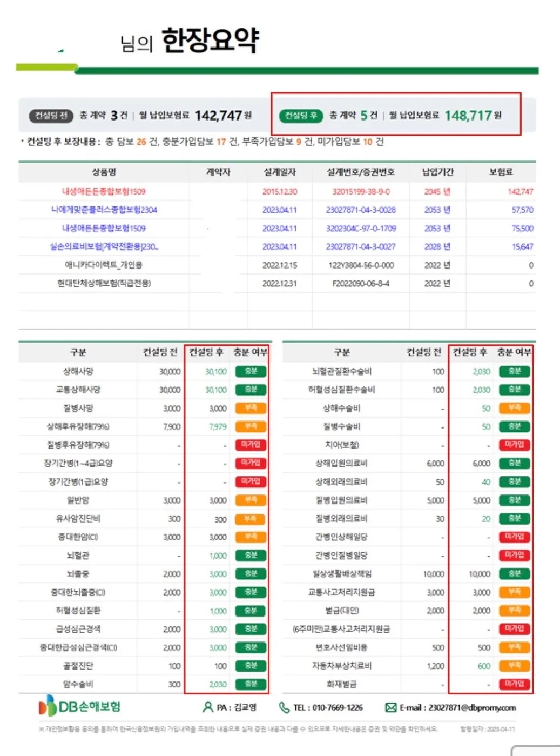Viewport: 560px width, 756px height.
Task: Click the red 내생애든든종합보험1509 product name
Action: (104, 191)
